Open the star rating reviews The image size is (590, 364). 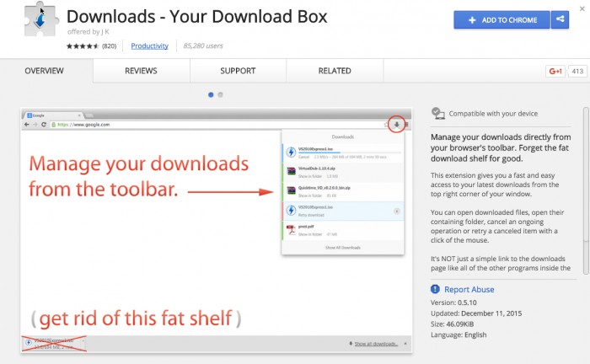tap(83, 45)
